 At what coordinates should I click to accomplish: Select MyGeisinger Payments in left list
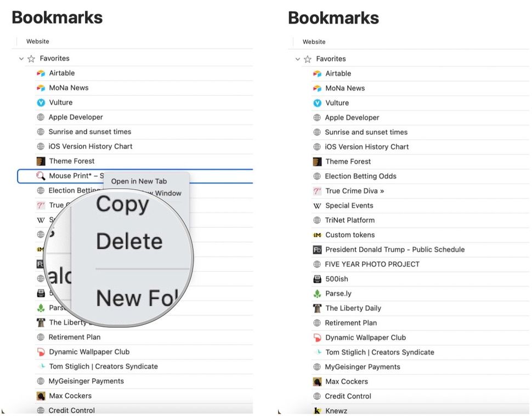pos(86,381)
